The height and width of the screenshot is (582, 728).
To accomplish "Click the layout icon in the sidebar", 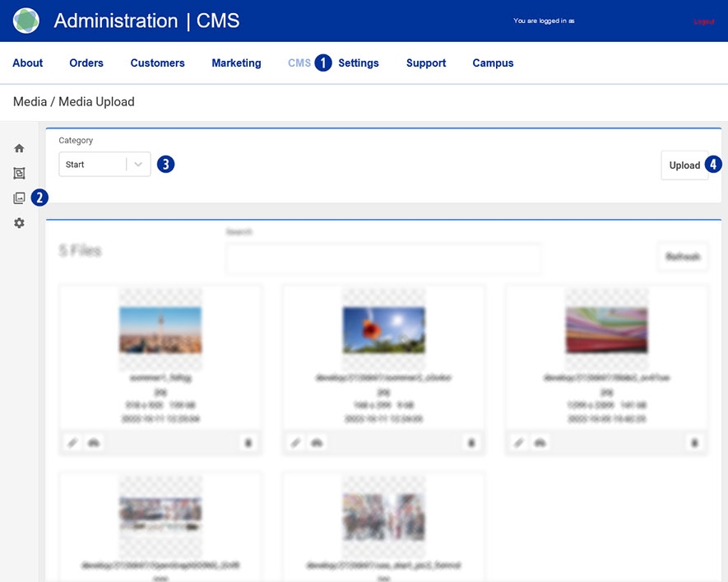I will click(19, 173).
